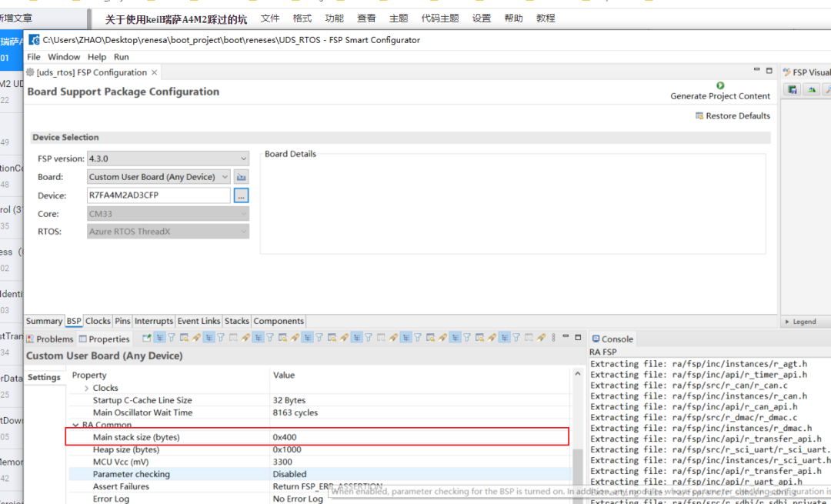
Task: Select the Console view tab
Action: click(x=612, y=339)
